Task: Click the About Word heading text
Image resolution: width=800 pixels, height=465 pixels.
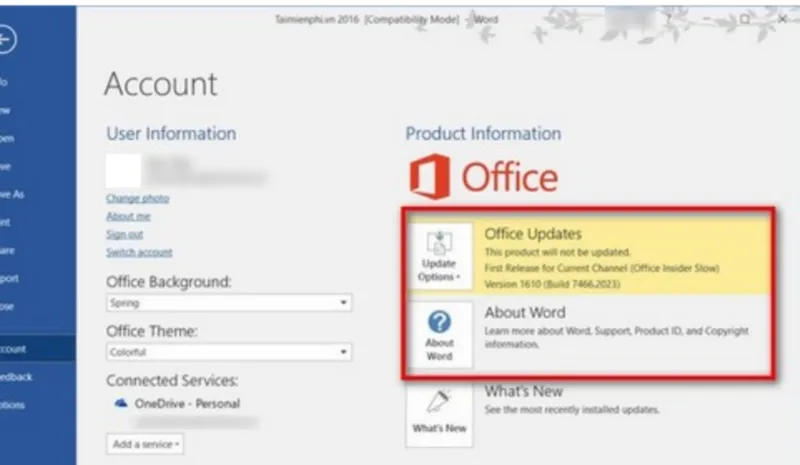Action: point(525,312)
